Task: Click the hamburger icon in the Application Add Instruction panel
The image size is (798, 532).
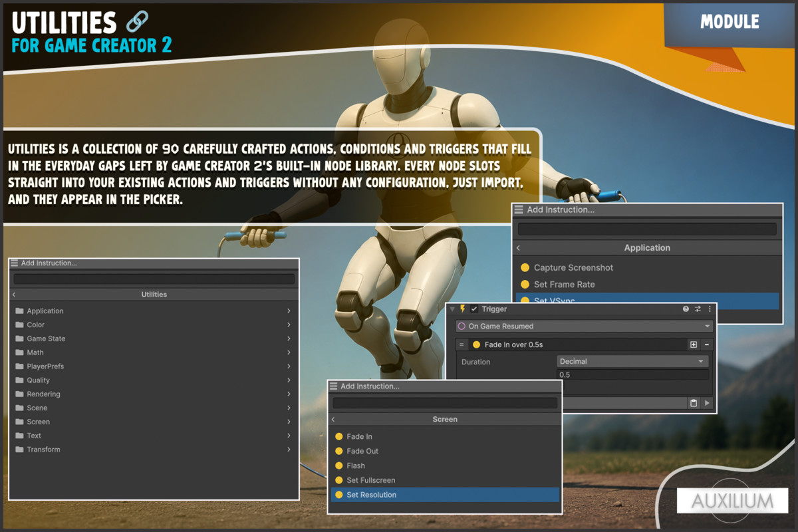Action: pyautogui.click(x=519, y=209)
